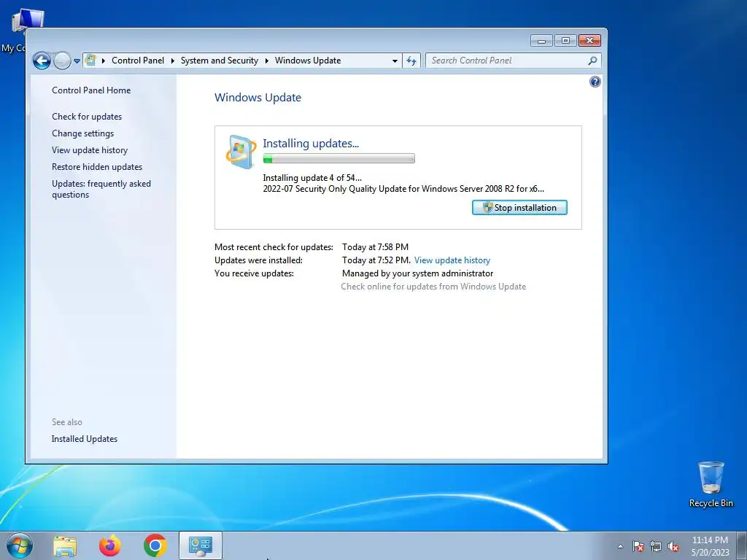Open Action Center flag icon
Screen dimensions: 747x560
pos(638,547)
